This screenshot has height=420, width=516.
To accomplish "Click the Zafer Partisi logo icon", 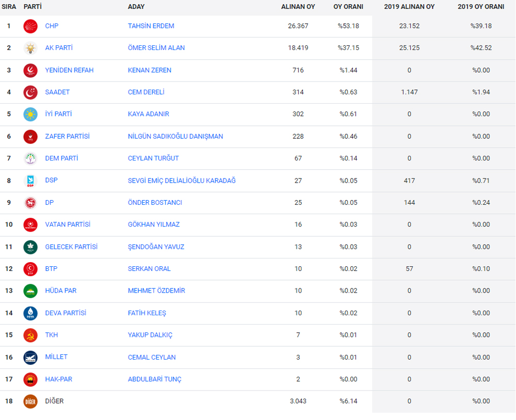I will [x=30, y=137].
